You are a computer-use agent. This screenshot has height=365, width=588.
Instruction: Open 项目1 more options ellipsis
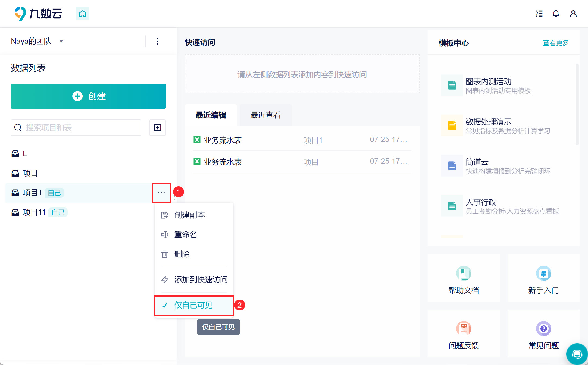161,193
